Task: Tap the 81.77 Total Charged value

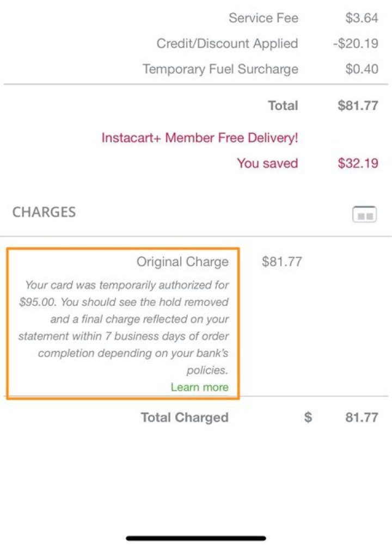Action: coord(362,417)
